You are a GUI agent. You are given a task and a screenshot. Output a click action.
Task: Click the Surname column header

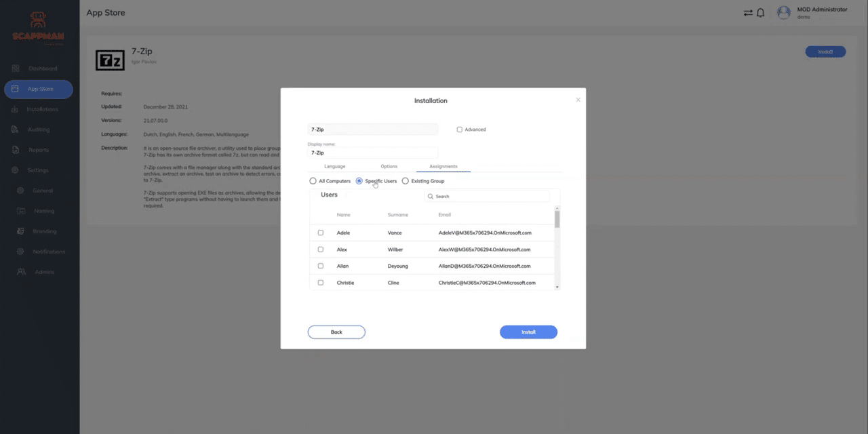398,215
